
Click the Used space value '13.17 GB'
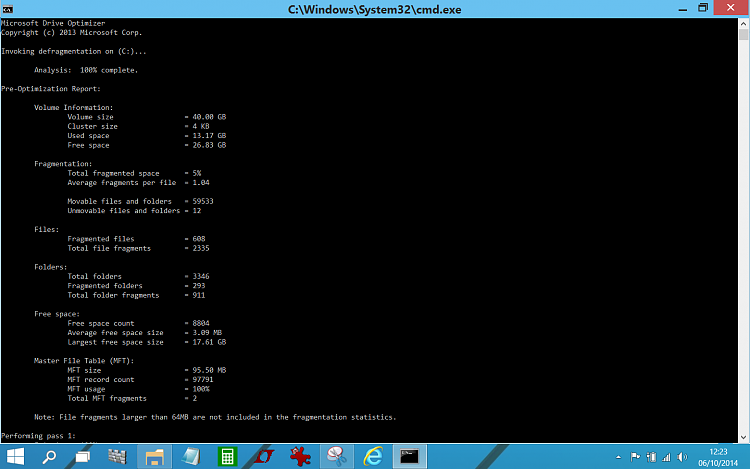point(209,135)
